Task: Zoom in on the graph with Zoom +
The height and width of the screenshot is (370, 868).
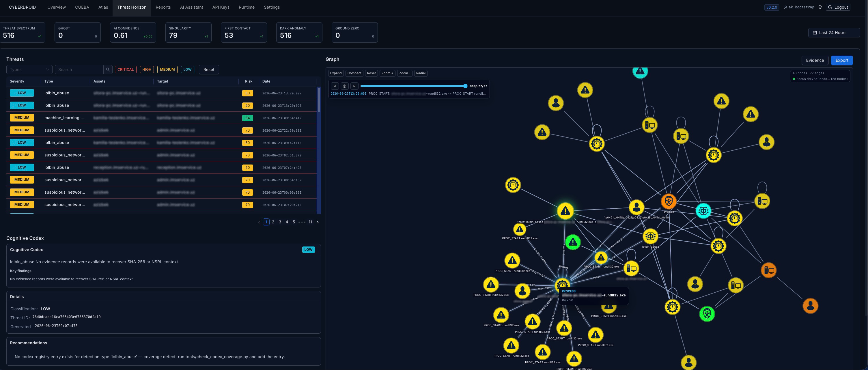Action: click(387, 73)
